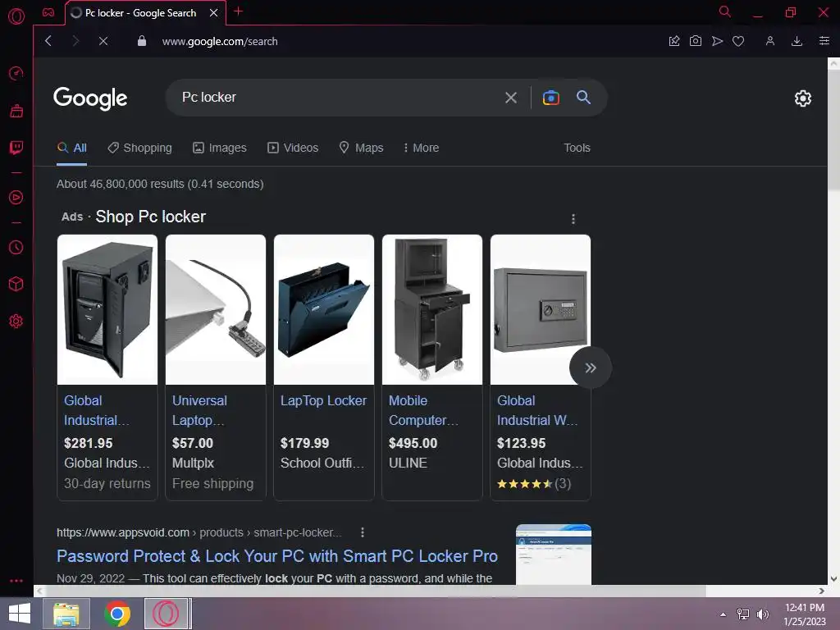Open Universal Laptop lock product link
The width and height of the screenshot is (840, 630).
tap(199, 410)
